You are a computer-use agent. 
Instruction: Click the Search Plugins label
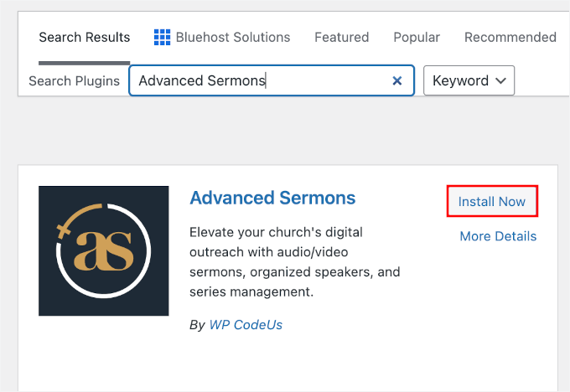[x=74, y=81]
